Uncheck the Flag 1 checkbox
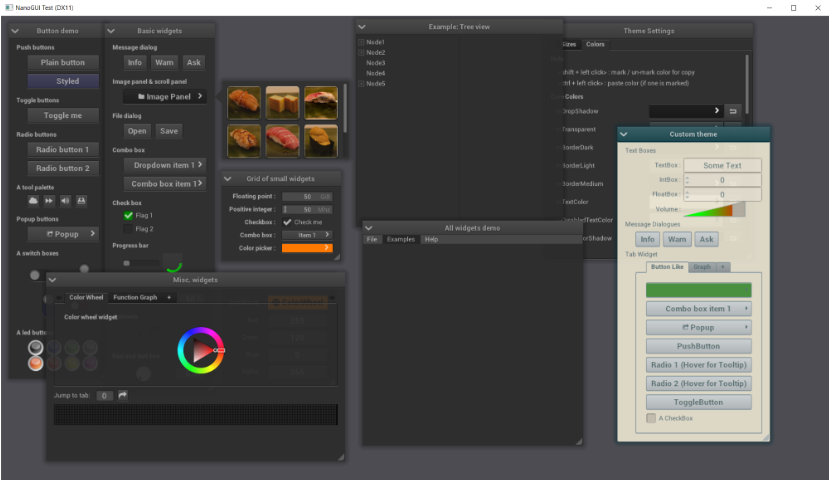The height and width of the screenshot is (480, 829). (128, 215)
